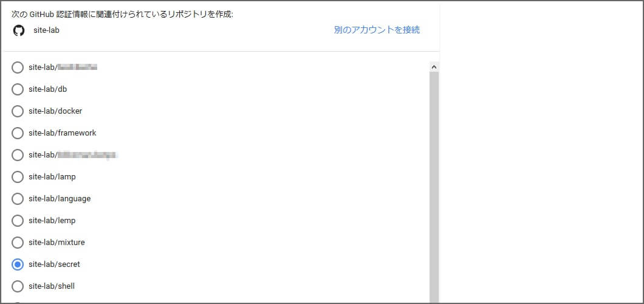Viewport: 644px width, 304px height.
Task: Select the blurred repository below site-lab/framework
Action: (x=18, y=155)
